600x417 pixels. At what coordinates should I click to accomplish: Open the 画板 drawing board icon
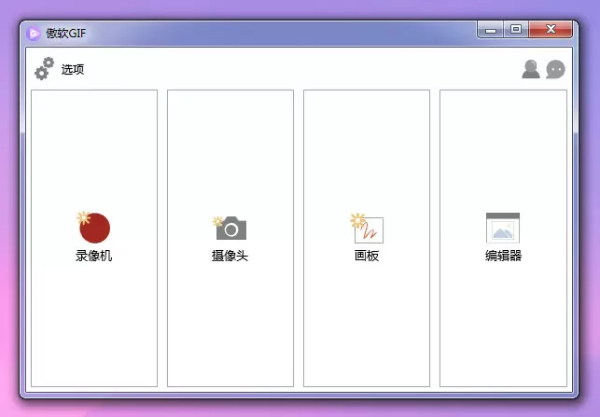click(367, 228)
